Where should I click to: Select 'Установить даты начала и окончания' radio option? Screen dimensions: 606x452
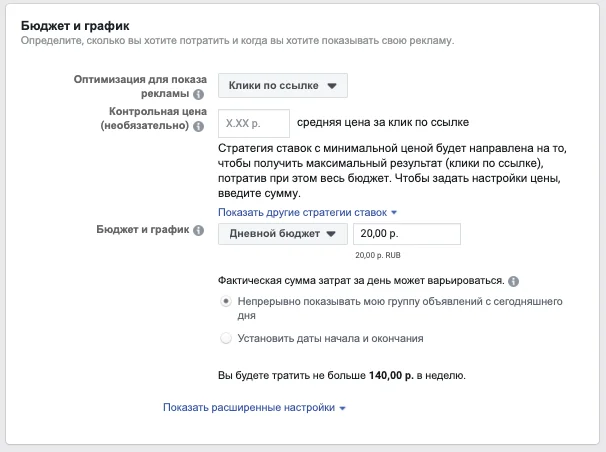(226, 338)
